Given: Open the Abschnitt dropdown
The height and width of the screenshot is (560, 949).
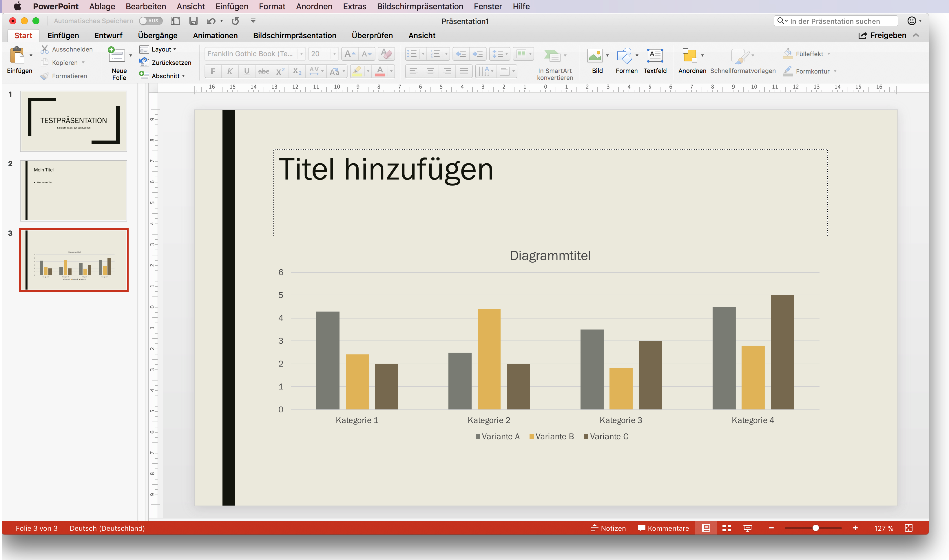Looking at the screenshot, I should (x=162, y=76).
